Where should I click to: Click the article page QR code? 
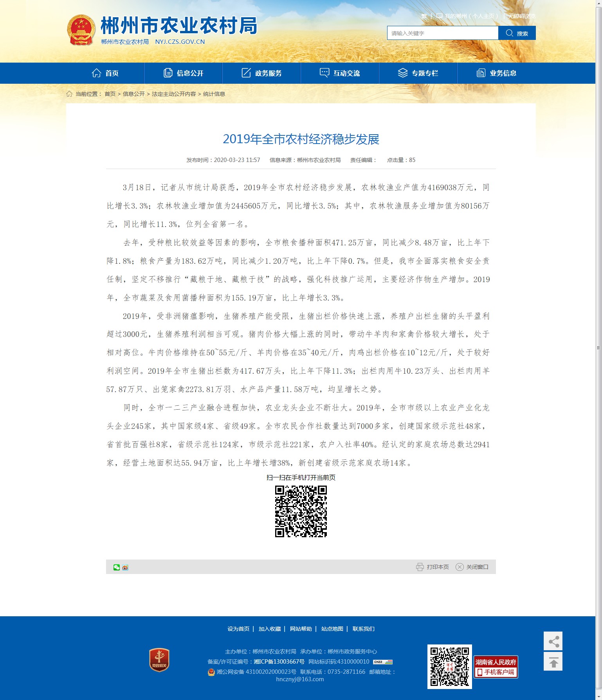point(301,511)
